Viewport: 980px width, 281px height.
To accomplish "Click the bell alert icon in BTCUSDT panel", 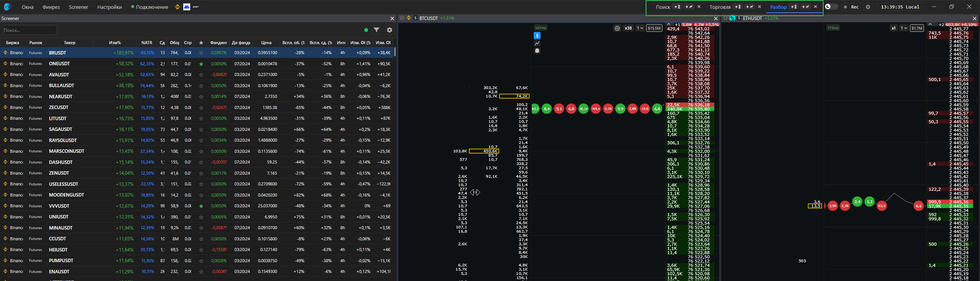I will 537,51.
